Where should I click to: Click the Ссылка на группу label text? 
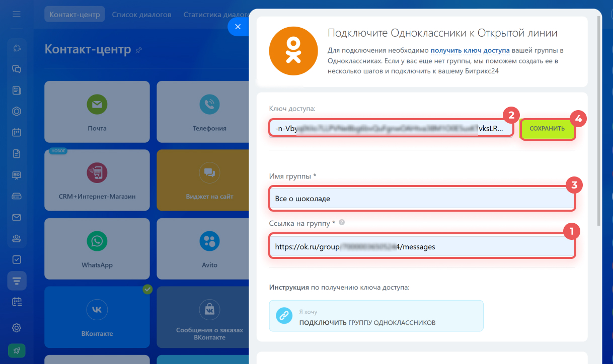(302, 223)
